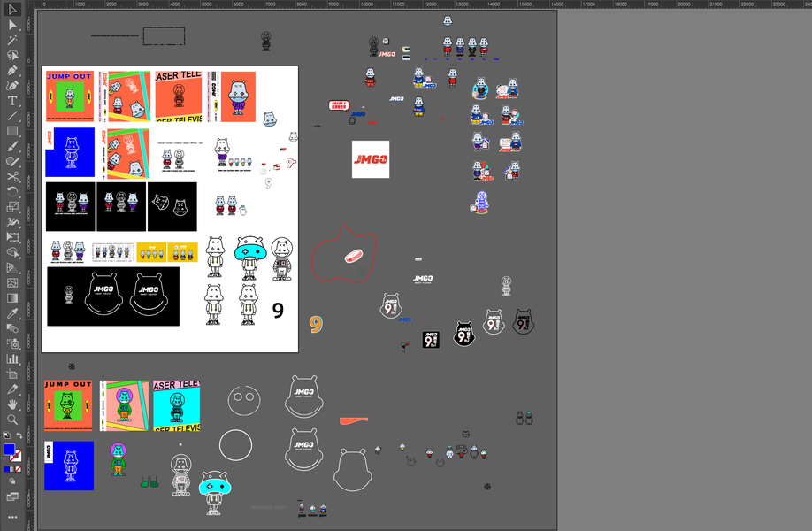This screenshot has height=531, width=812.
Task: Reset to default fill and stroke
Action: [6, 435]
